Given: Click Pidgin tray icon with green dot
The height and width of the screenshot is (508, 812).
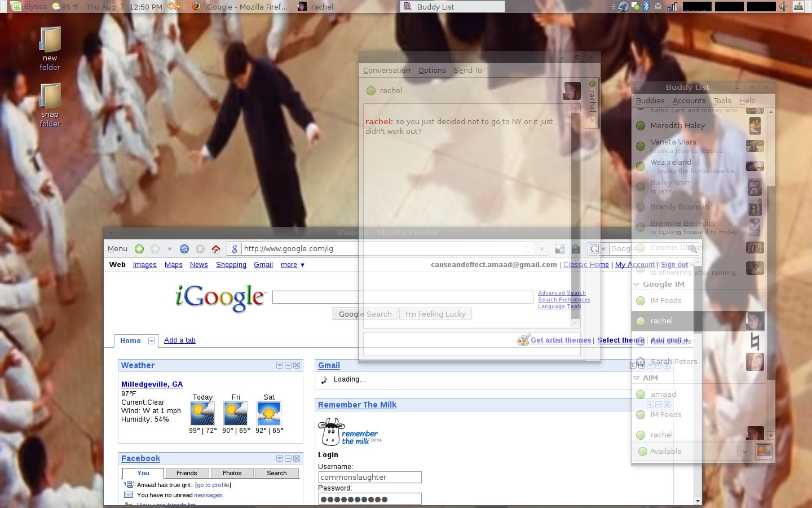Looking at the screenshot, I should point(636,7).
